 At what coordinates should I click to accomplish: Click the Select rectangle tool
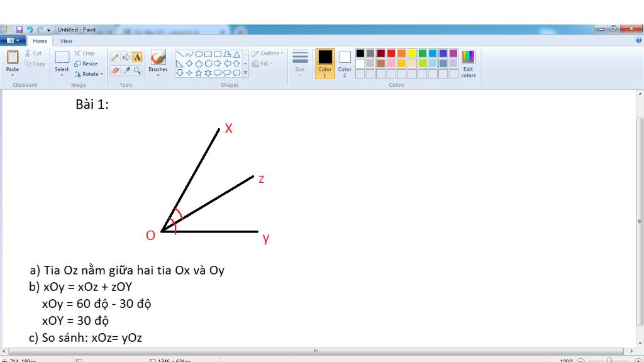pos(62,57)
